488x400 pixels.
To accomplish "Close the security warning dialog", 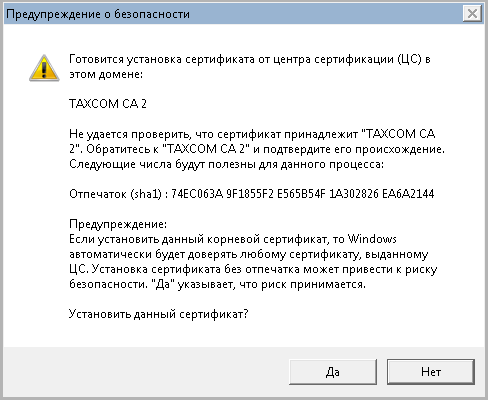I will (472, 14).
